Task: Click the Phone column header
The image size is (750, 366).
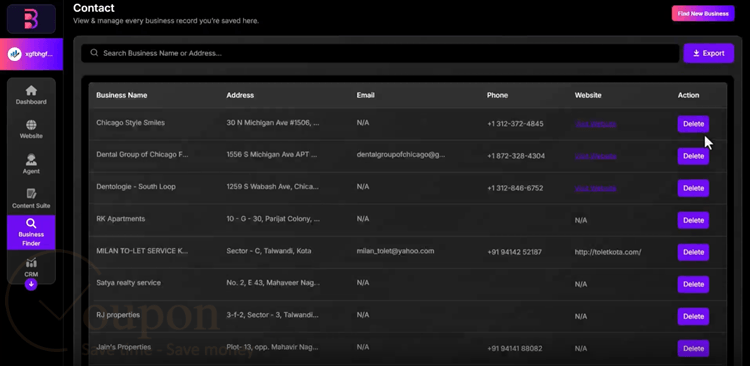Action: [497, 95]
